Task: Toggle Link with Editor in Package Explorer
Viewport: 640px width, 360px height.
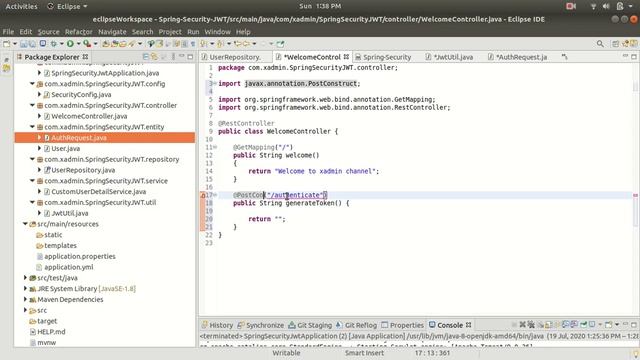Action: pos(154,57)
